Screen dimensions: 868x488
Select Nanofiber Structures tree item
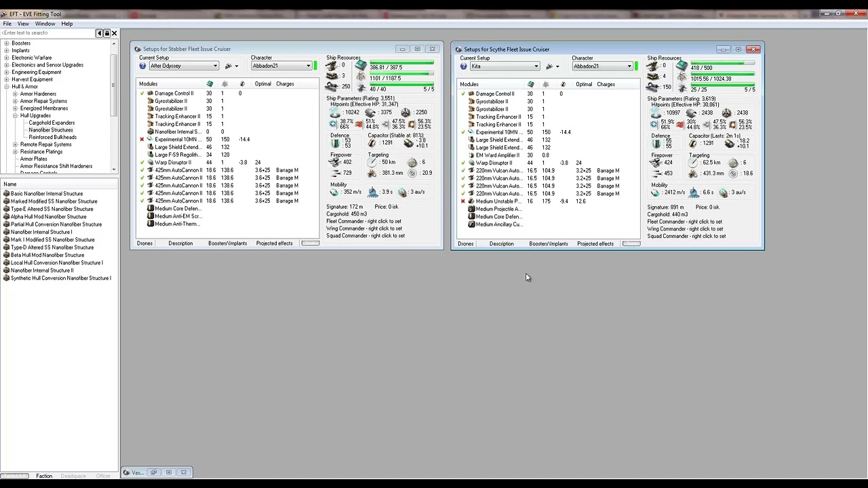[51, 130]
